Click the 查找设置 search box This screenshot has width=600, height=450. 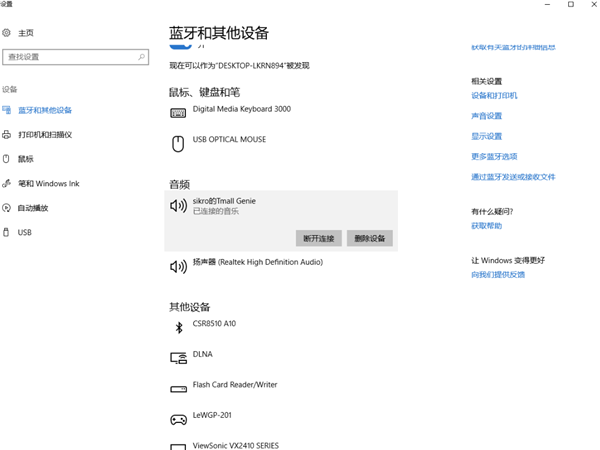point(75,57)
